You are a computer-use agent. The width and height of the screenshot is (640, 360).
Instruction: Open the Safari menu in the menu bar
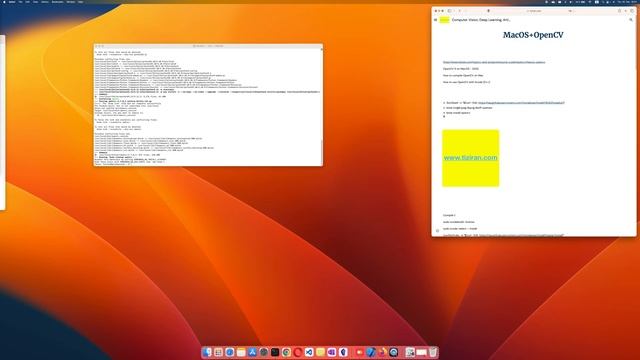12,2
